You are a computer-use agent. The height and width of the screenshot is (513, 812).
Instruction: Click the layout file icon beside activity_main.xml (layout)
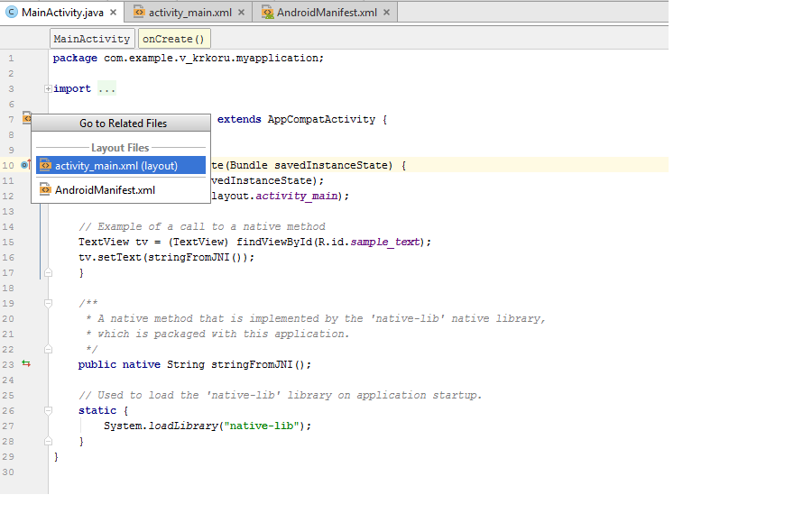coord(46,165)
